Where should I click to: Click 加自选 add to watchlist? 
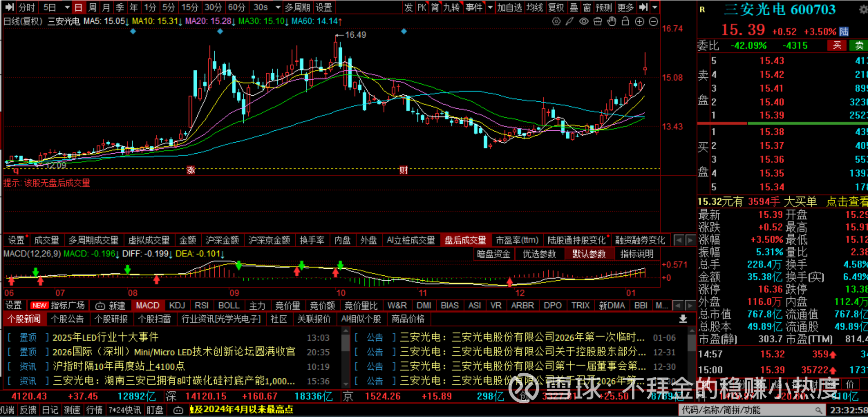[x=510, y=7]
